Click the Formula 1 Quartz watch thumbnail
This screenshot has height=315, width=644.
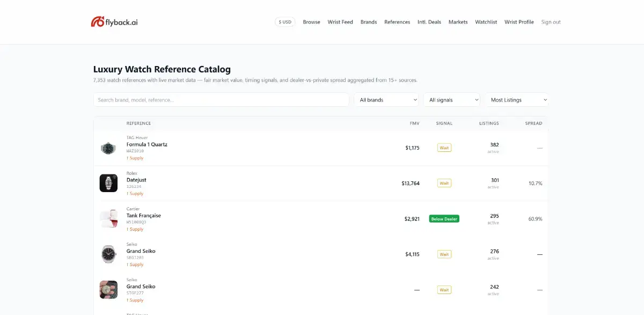[108, 148]
